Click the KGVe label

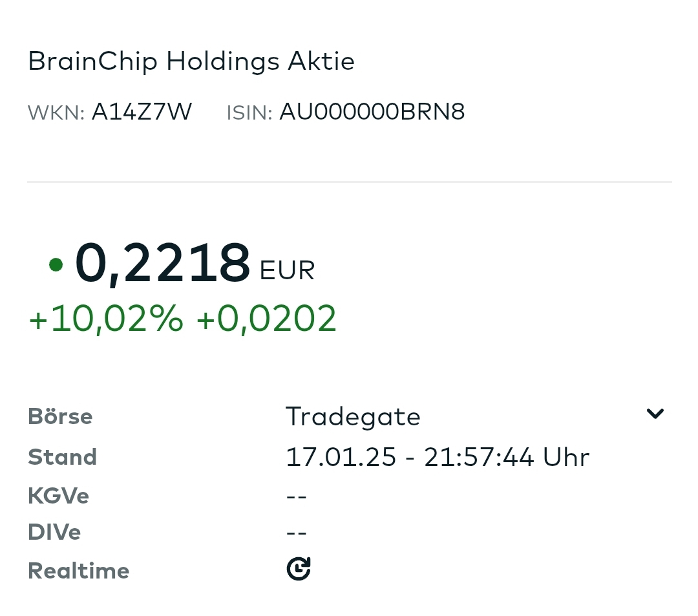[x=58, y=496]
